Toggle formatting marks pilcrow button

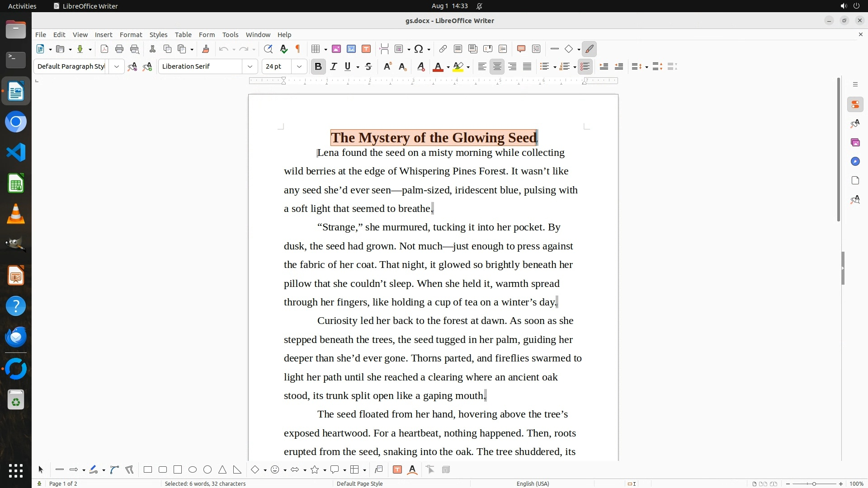[x=298, y=49]
